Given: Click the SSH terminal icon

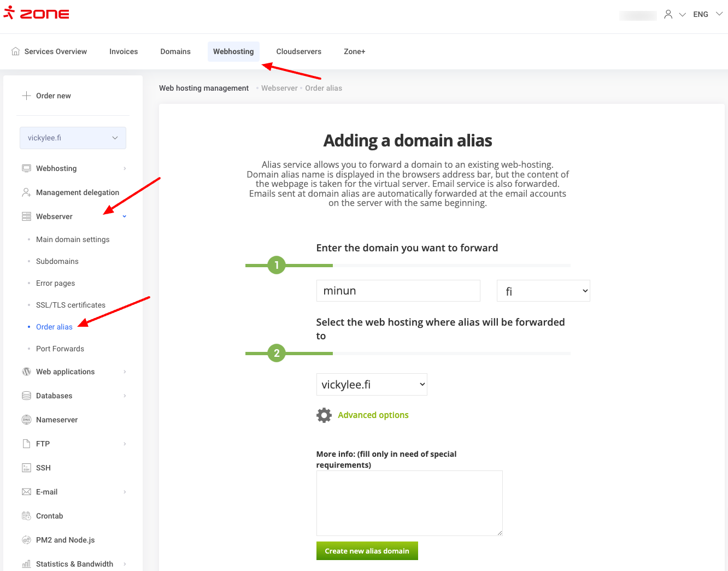Looking at the screenshot, I should [x=26, y=468].
